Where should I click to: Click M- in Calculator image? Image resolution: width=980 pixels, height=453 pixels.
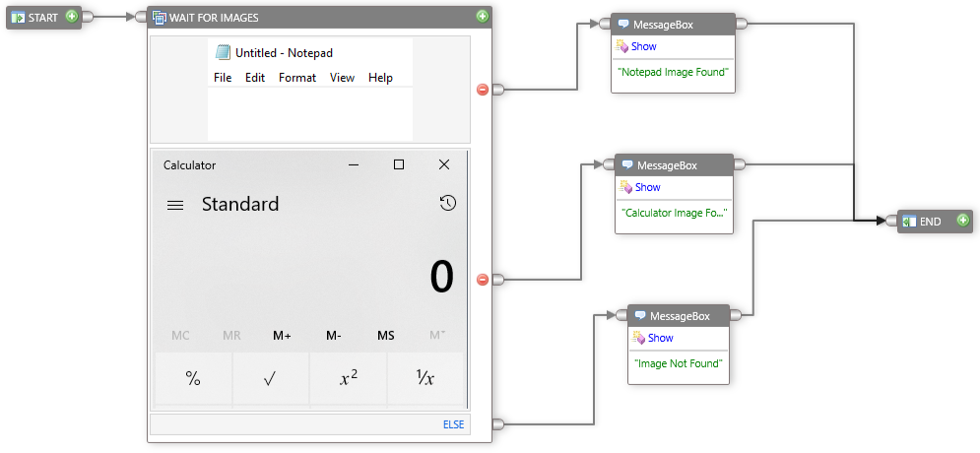click(334, 336)
